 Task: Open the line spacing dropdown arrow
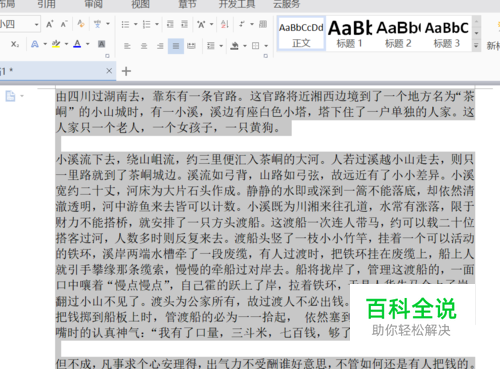pos(221,46)
